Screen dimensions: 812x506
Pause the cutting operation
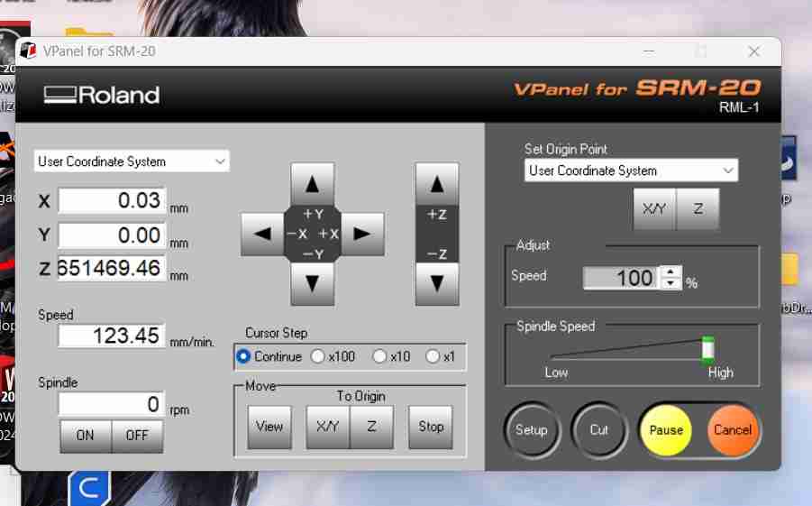(x=666, y=430)
